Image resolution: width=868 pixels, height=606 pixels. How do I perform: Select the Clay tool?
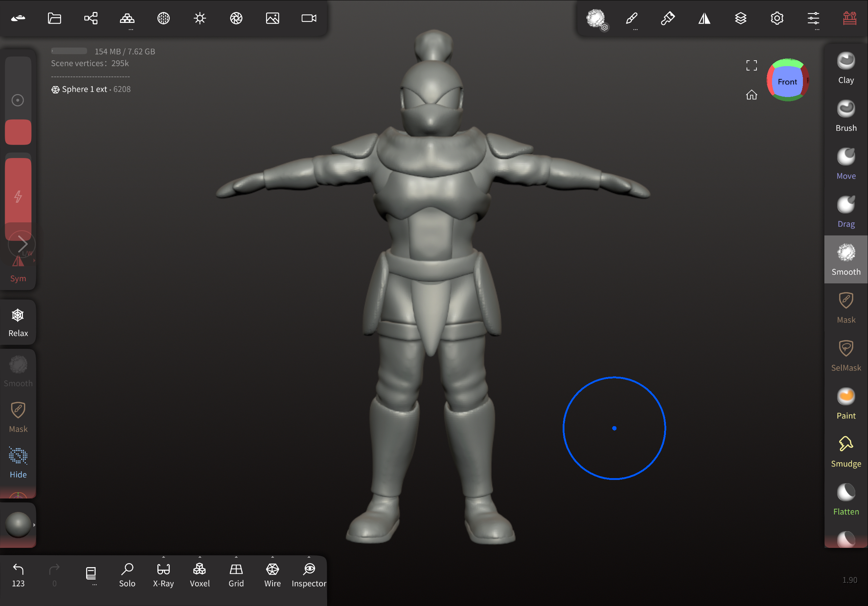tap(846, 68)
